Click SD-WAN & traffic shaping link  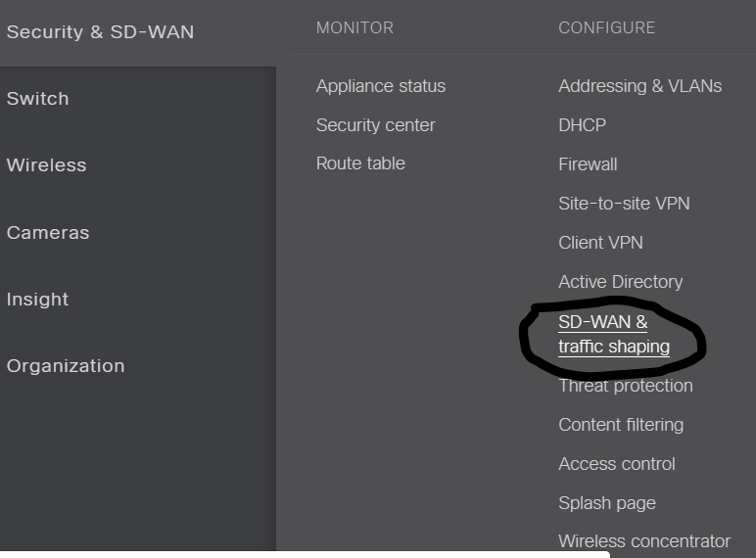[x=614, y=335]
